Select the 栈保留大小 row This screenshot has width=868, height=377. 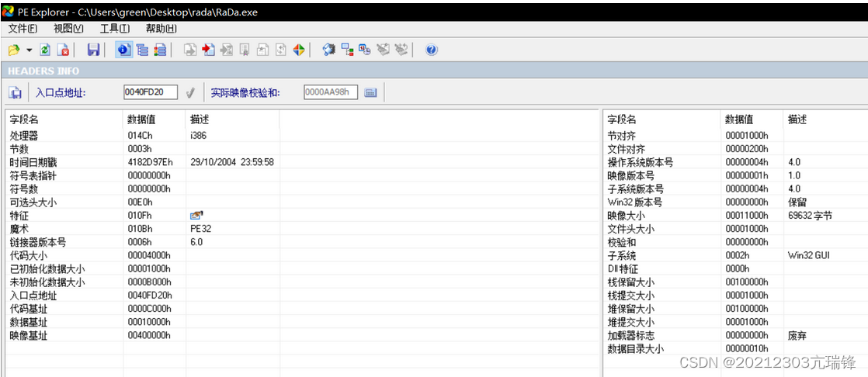click(735, 282)
